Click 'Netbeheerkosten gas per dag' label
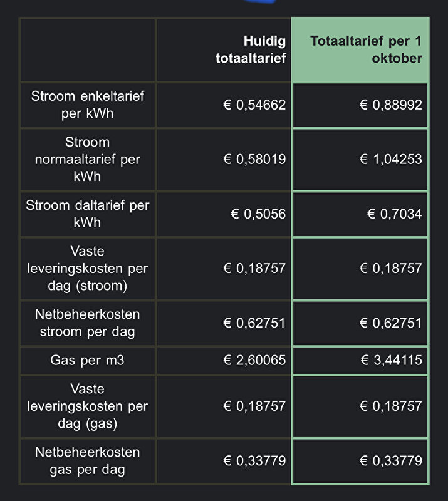The width and height of the screenshot is (448, 501). point(87,461)
